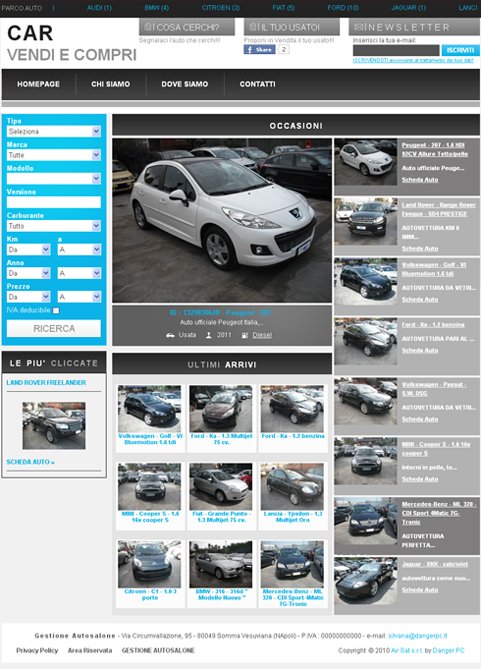Viewport: 481px width, 669px height.
Task: Click the IL TUO USATO! button
Action: click(292, 27)
